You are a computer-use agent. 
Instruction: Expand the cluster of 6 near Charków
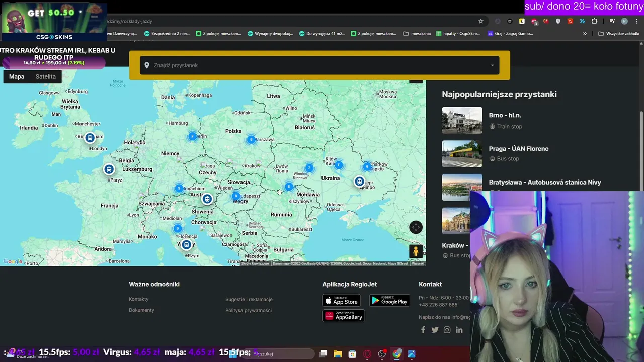tap(367, 166)
